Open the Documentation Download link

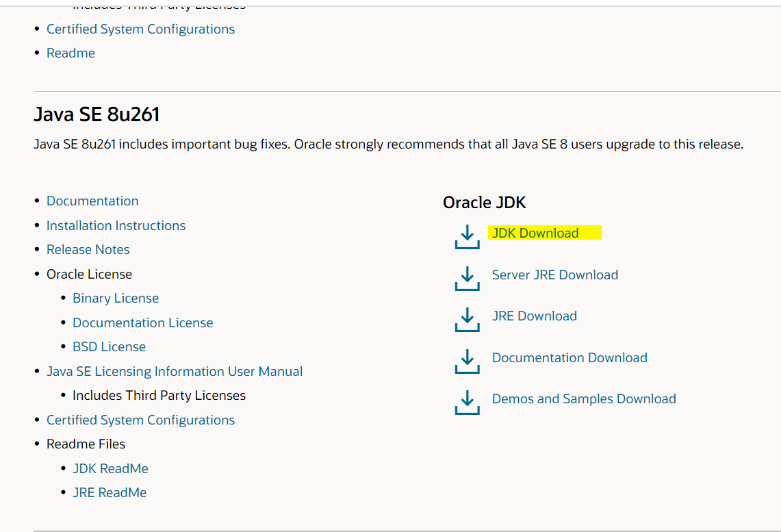tap(569, 357)
